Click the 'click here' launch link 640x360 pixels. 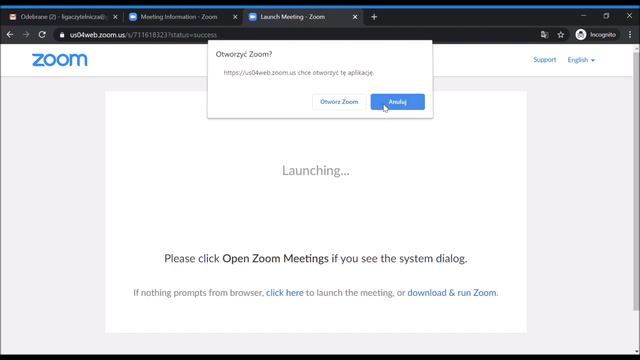[285, 293]
